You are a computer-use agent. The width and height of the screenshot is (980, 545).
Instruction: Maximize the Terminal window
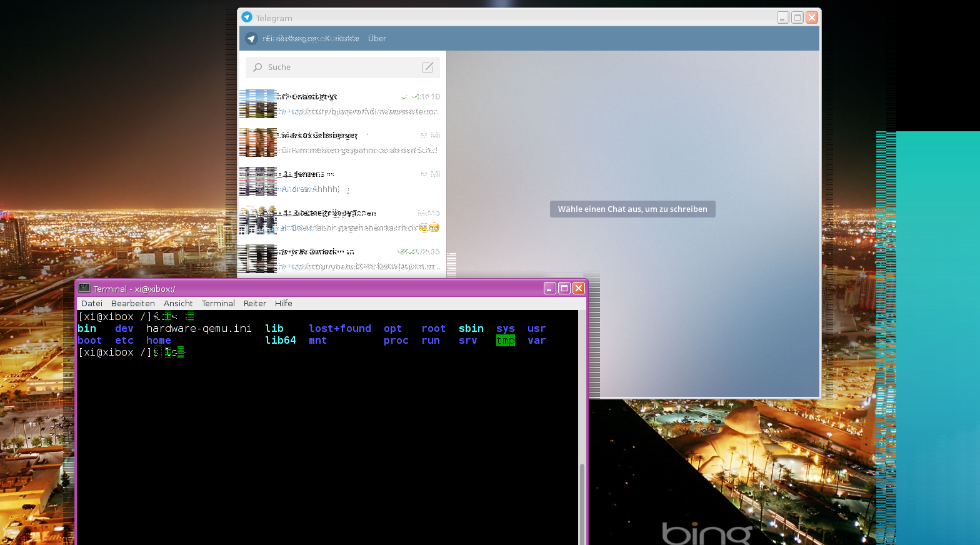pyautogui.click(x=564, y=288)
